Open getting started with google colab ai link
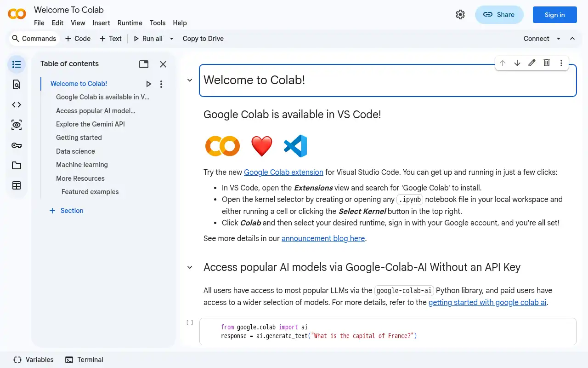The width and height of the screenshot is (588, 368). point(487,302)
